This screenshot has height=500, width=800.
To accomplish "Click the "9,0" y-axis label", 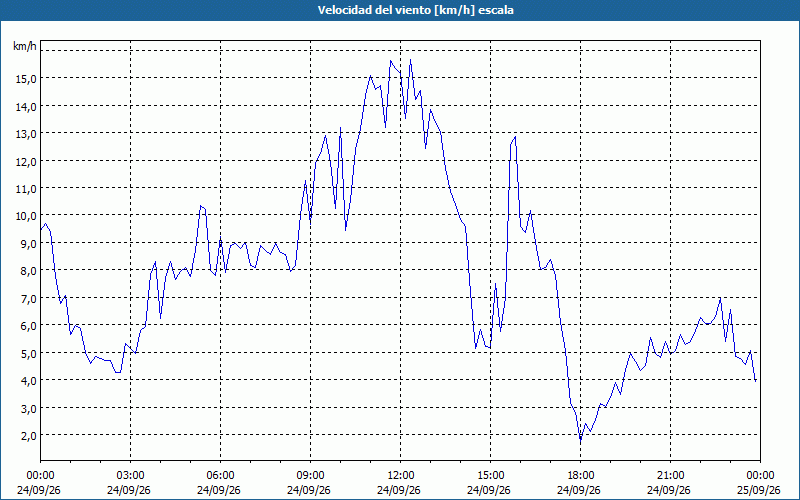I will coord(28,244).
